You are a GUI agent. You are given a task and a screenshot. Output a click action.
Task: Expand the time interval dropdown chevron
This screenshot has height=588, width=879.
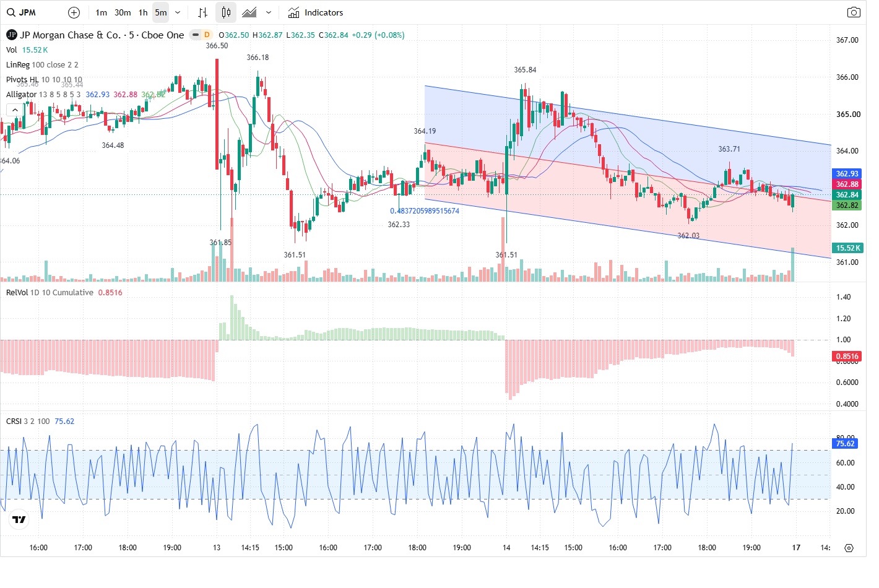[x=178, y=12]
